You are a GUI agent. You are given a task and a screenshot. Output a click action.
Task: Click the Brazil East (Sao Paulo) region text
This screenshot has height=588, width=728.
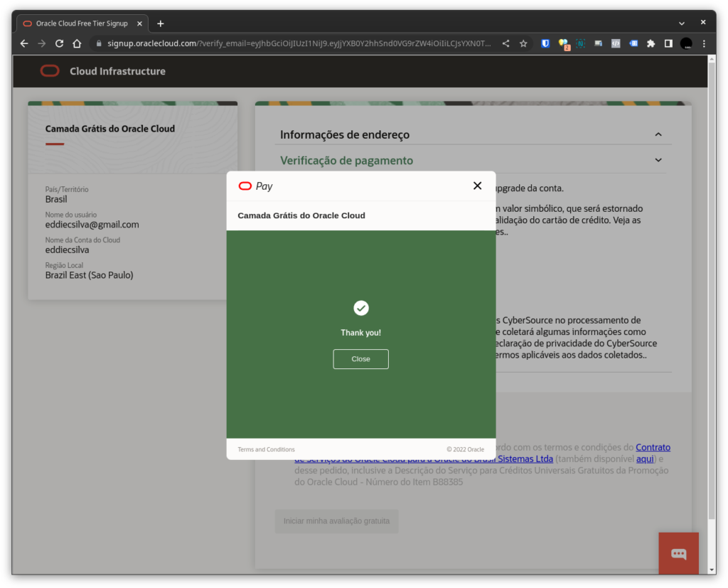[x=89, y=275]
